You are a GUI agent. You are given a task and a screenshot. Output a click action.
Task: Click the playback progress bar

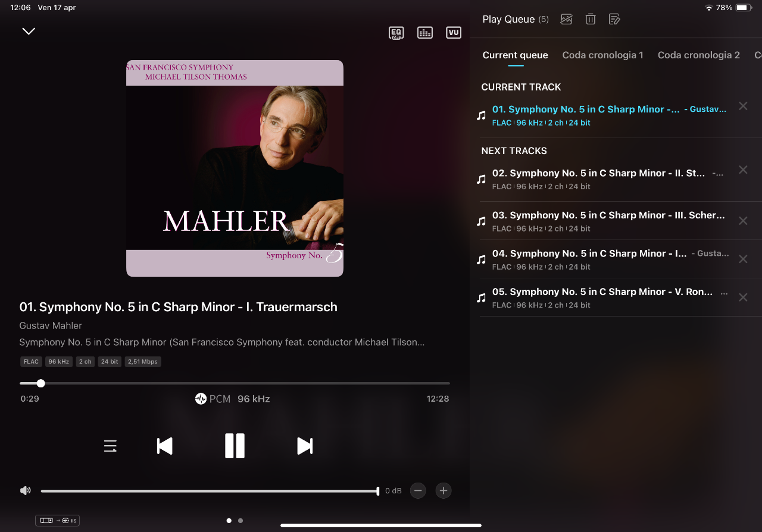235,383
